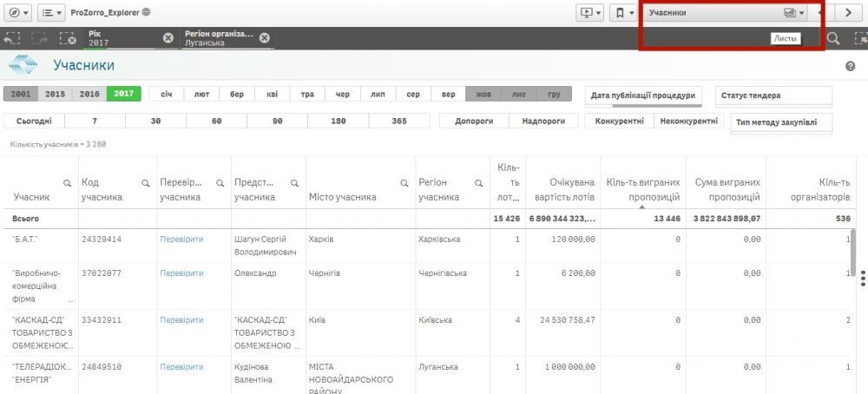Click search icon in Регіон учасника column
868x394 pixels.
coord(478,183)
